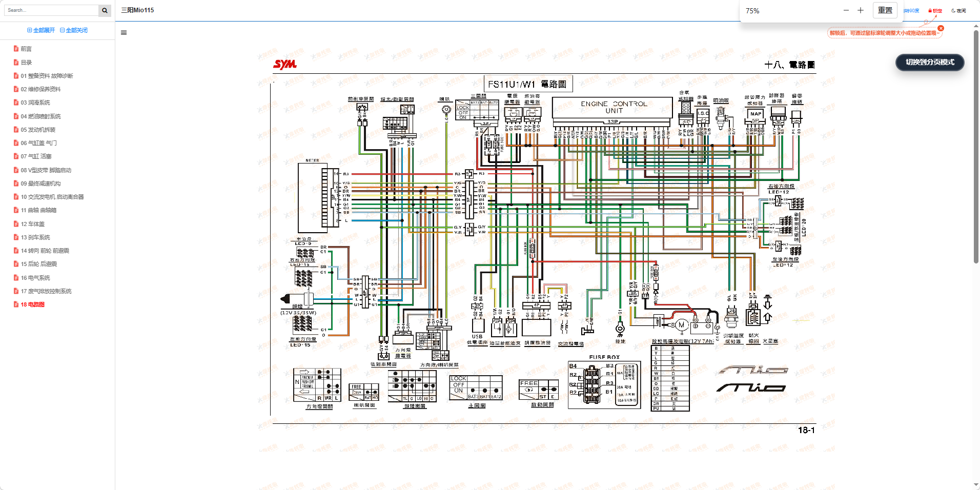
Task: Click the hamburger sidebar toggle icon
Action: tap(124, 33)
